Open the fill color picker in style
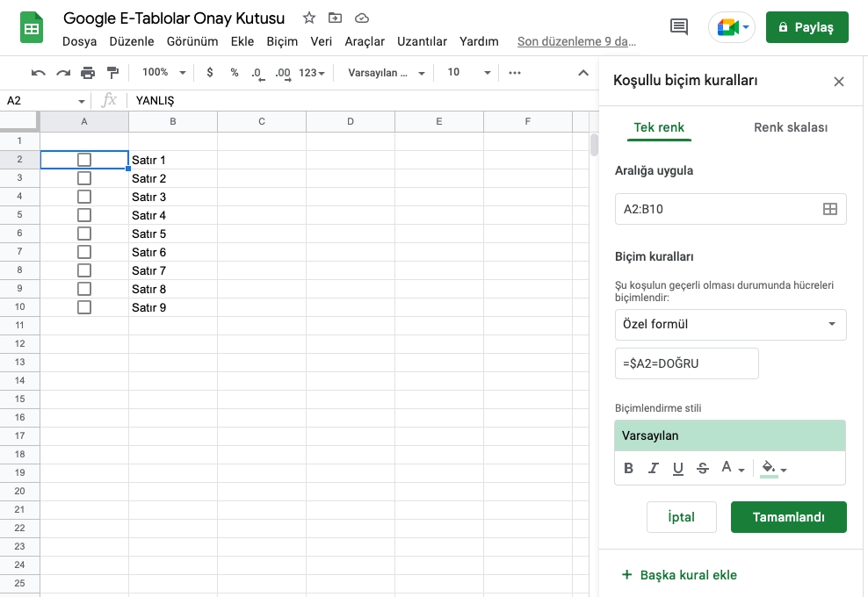 click(773, 469)
